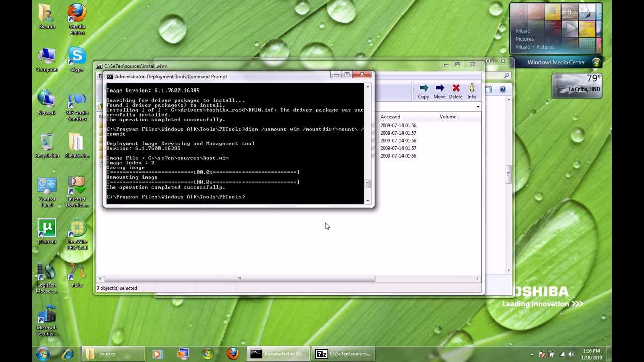This screenshot has height=362, width=644.
Task: Click the help icon in Explorer window
Action: pyautogui.click(x=502, y=89)
